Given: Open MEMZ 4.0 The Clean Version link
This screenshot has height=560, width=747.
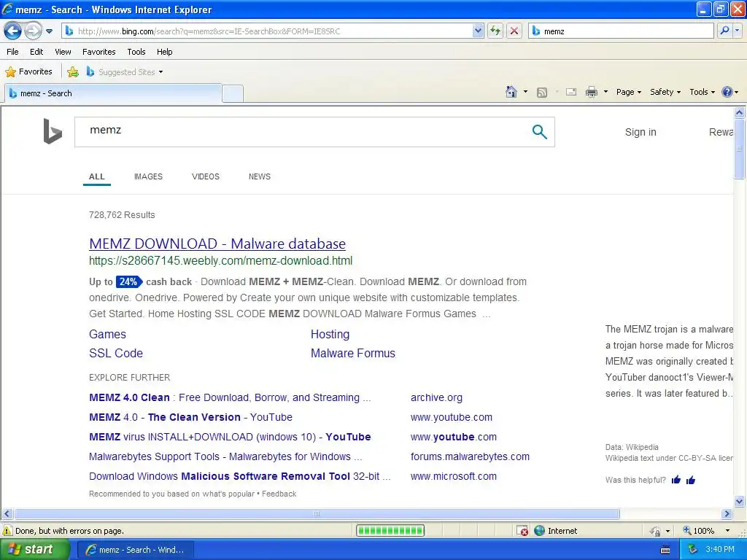Looking at the screenshot, I should pos(190,417).
